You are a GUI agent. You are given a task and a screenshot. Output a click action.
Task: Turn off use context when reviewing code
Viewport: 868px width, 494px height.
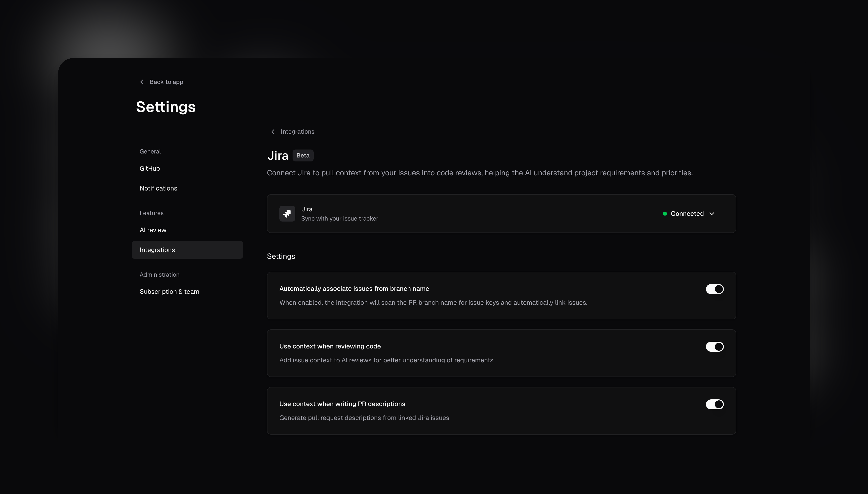point(714,347)
